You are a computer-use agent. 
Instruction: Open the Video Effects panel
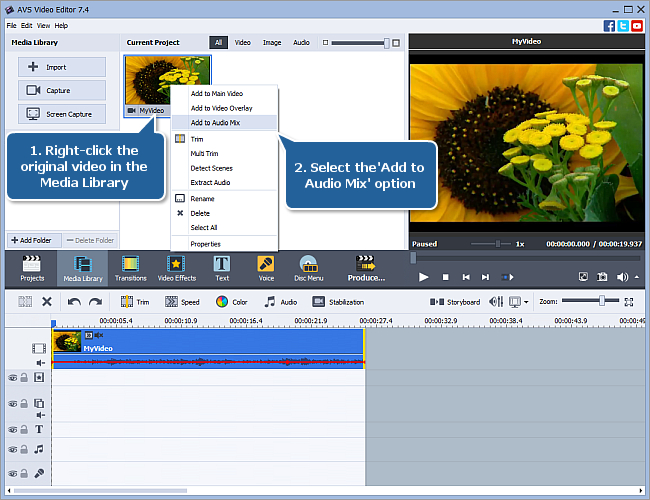click(x=177, y=269)
